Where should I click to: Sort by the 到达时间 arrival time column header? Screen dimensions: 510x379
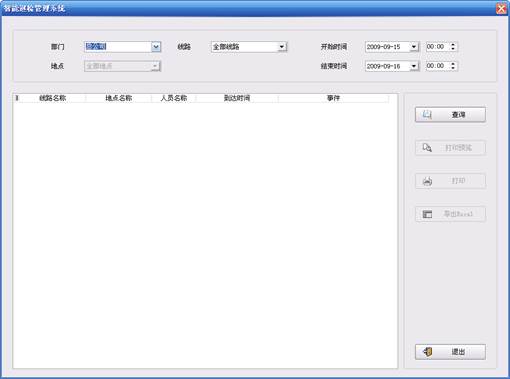tap(237, 98)
